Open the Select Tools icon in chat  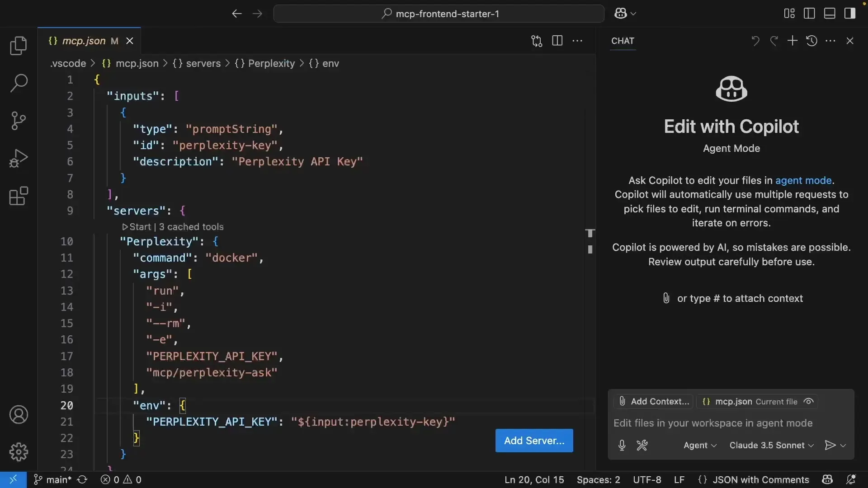coord(642,446)
